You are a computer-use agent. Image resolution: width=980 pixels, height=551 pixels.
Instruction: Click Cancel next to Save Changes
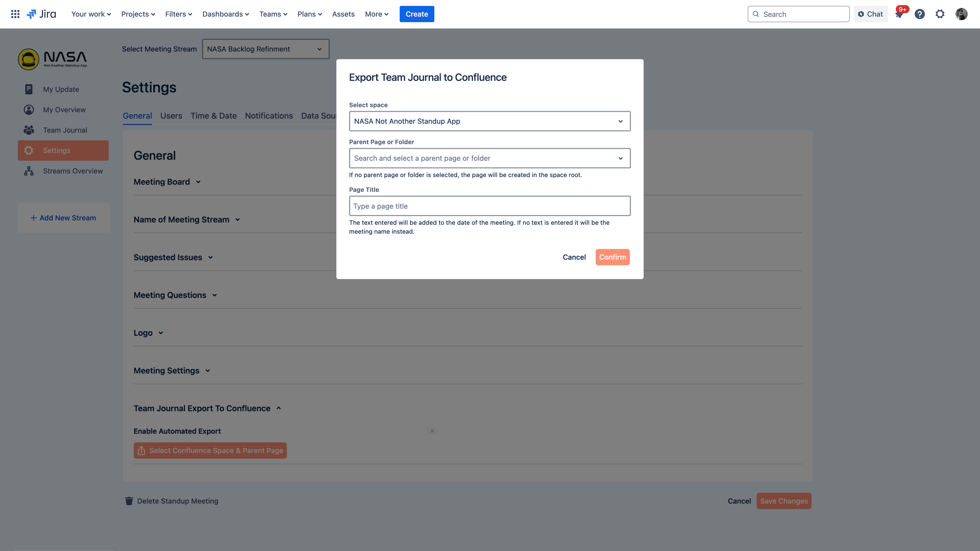coord(739,501)
